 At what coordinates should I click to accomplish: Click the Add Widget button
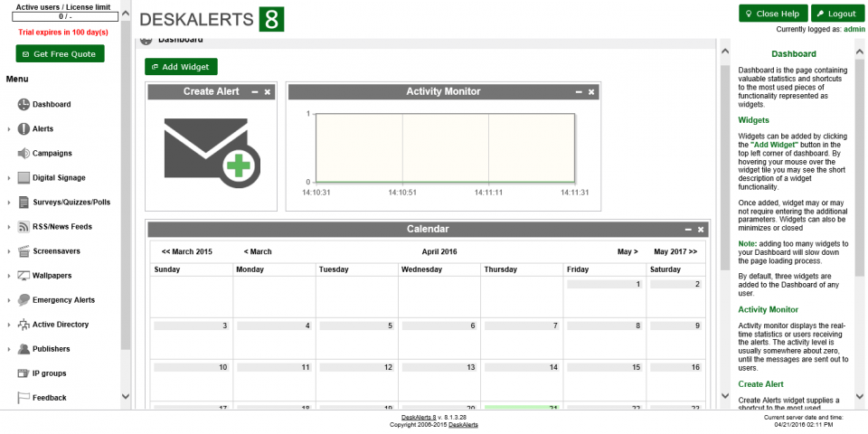pos(181,67)
